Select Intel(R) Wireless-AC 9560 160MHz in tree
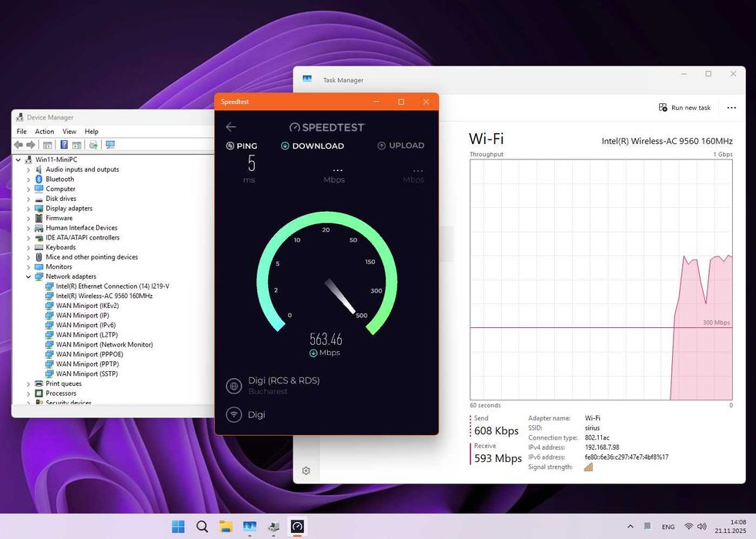The image size is (756, 539). pos(104,296)
